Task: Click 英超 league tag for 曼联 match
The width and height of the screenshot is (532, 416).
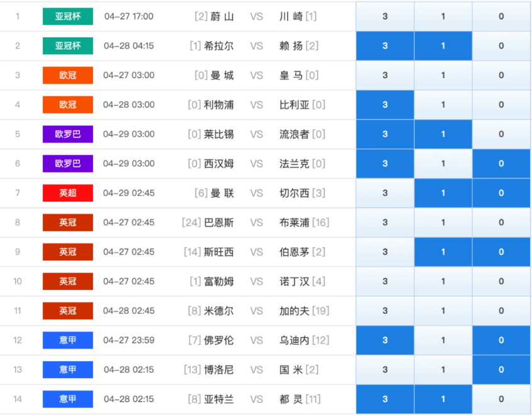Action: click(68, 193)
